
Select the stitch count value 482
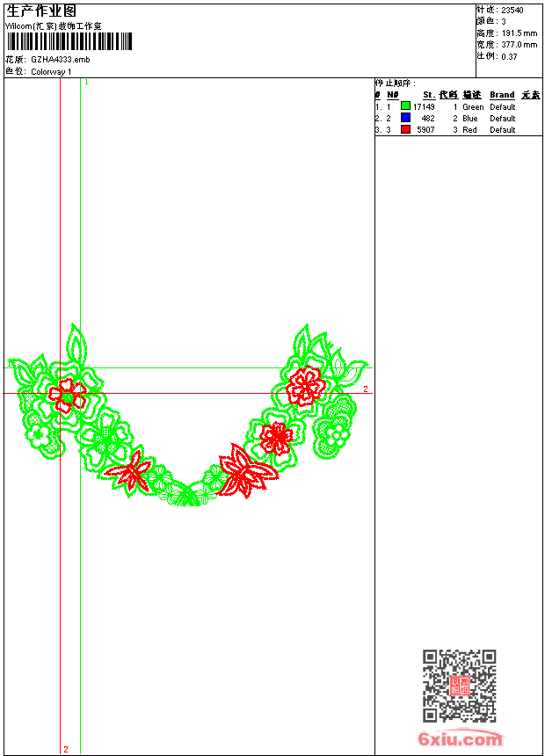428,118
